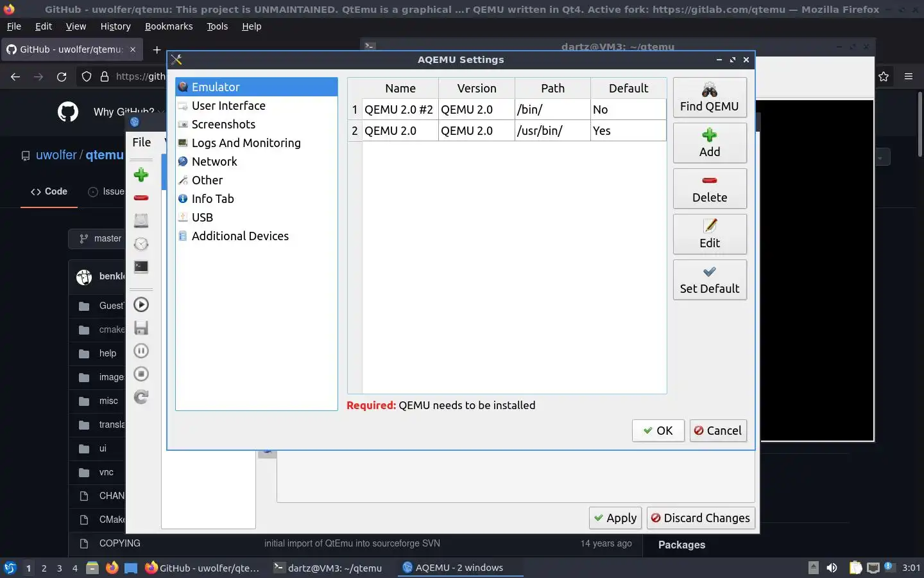Switch to workspace 2 in taskbar
This screenshot has width=924, height=578.
click(44, 568)
